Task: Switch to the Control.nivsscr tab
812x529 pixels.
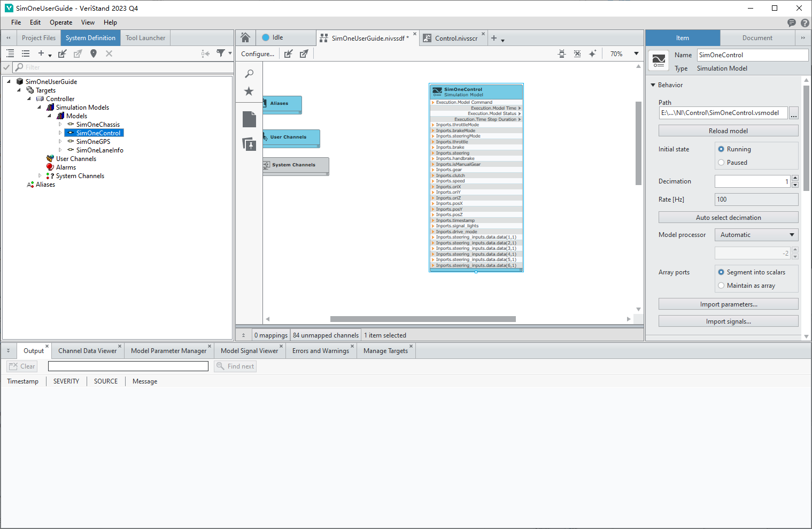Action: coord(456,39)
